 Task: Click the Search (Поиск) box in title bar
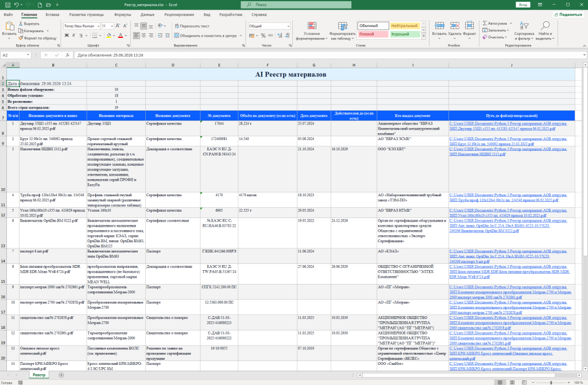point(296,5)
